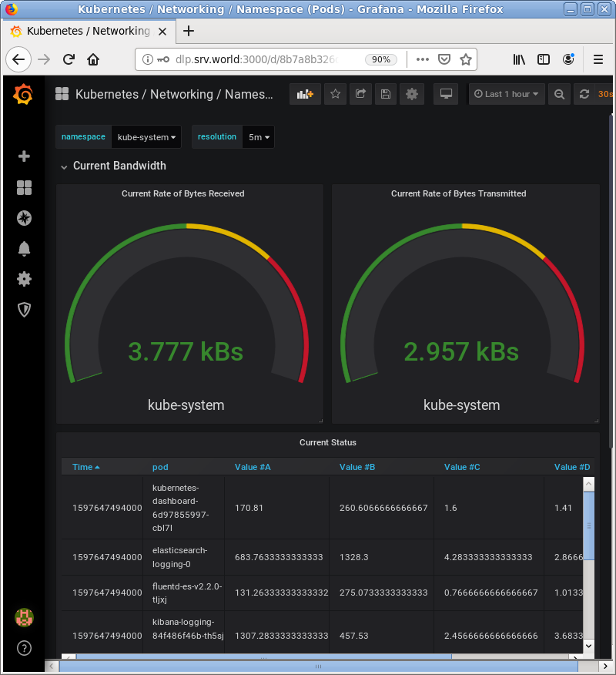Click the 90% zoom level badge
The width and height of the screenshot is (616, 675).
381,59
